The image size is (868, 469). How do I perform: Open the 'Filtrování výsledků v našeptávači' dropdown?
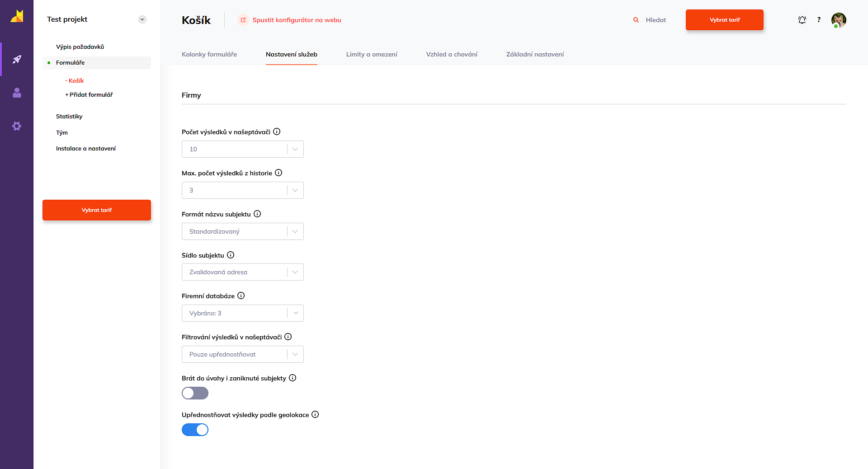coord(242,354)
